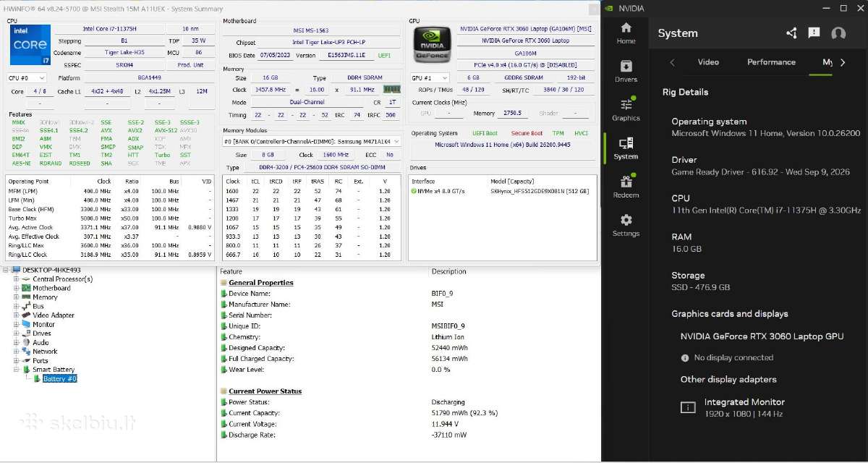
Task: Switch to the Video tab
Action: click(x=708, y=62)
